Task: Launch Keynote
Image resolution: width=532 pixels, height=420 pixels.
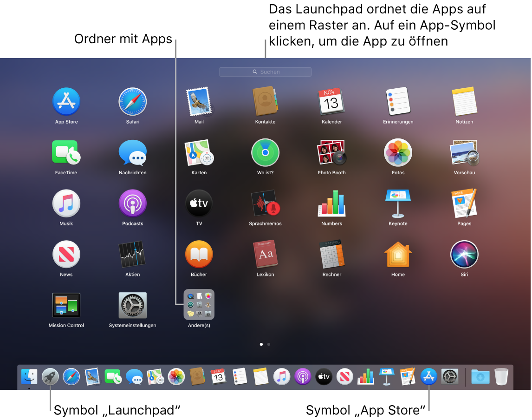Action: tap(398, 203)
